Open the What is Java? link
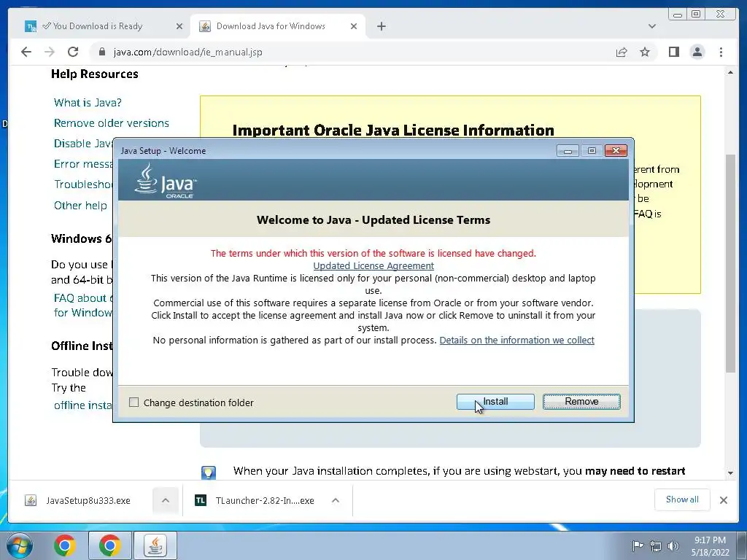The width and height of the screenshot is (747, 560). tap(88, 102)
